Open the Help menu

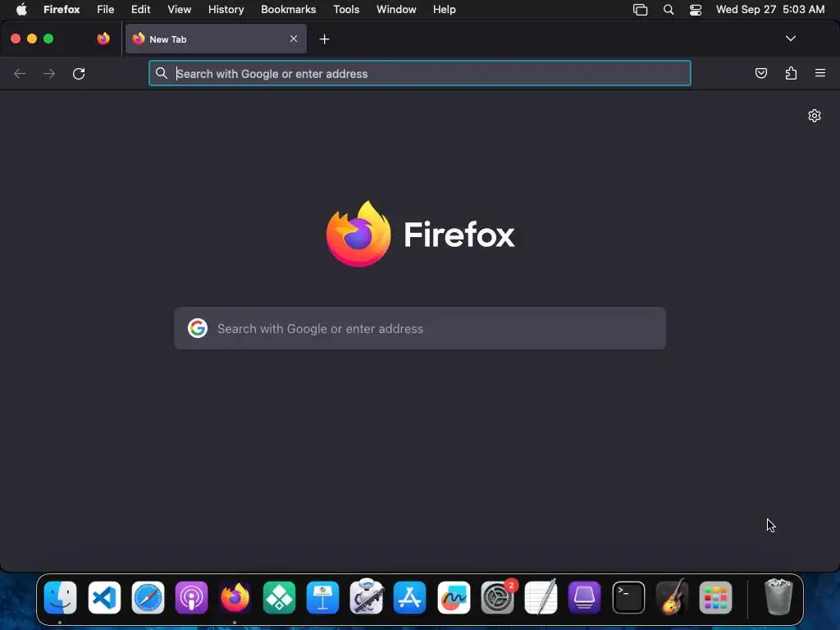(444, 10)
